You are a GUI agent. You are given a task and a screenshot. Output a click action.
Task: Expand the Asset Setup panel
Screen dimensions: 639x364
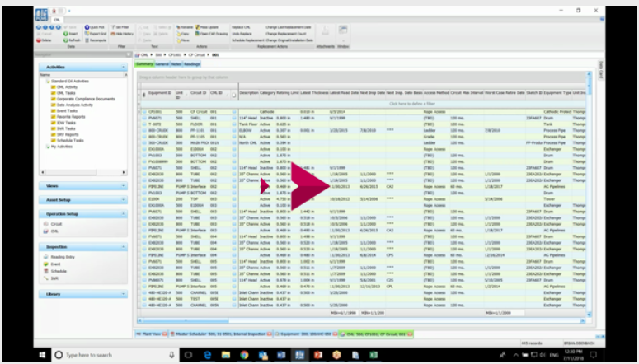[x=83, y=200]
